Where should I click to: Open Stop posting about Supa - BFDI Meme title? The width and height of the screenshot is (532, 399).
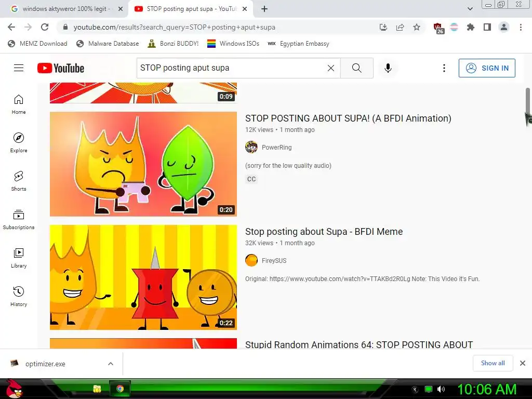324,232
